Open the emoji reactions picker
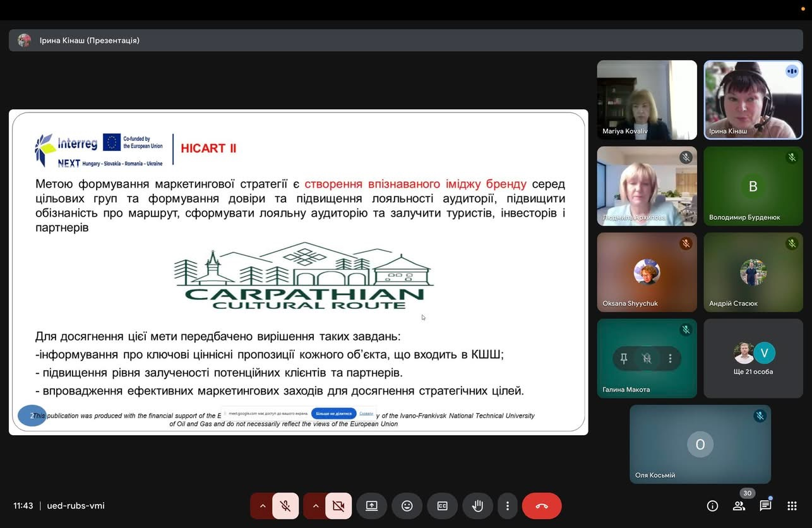Image resolution: width=812 pixels, height=528 pixels. coord(407,506)
